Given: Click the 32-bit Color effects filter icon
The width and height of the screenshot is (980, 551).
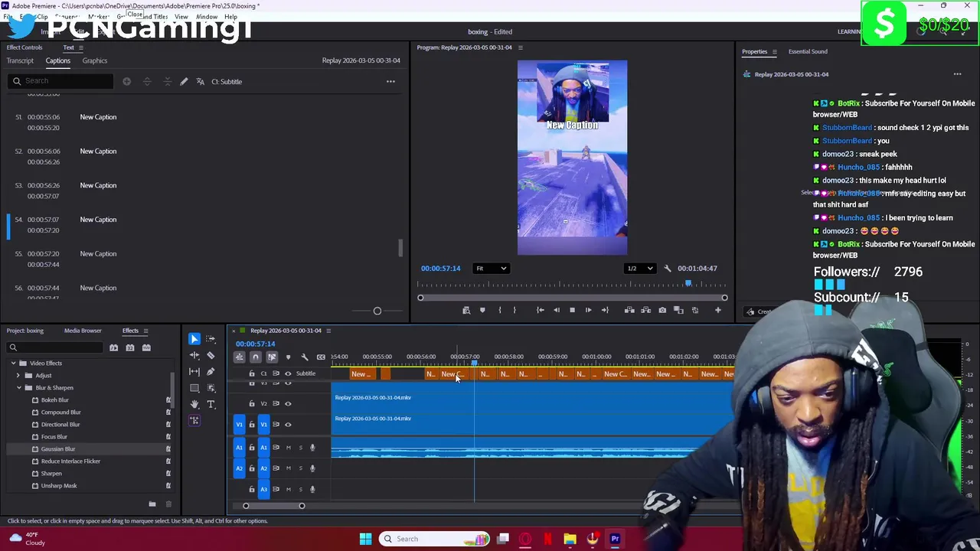Looking at the screenshot, I should (x=130, y=347).
